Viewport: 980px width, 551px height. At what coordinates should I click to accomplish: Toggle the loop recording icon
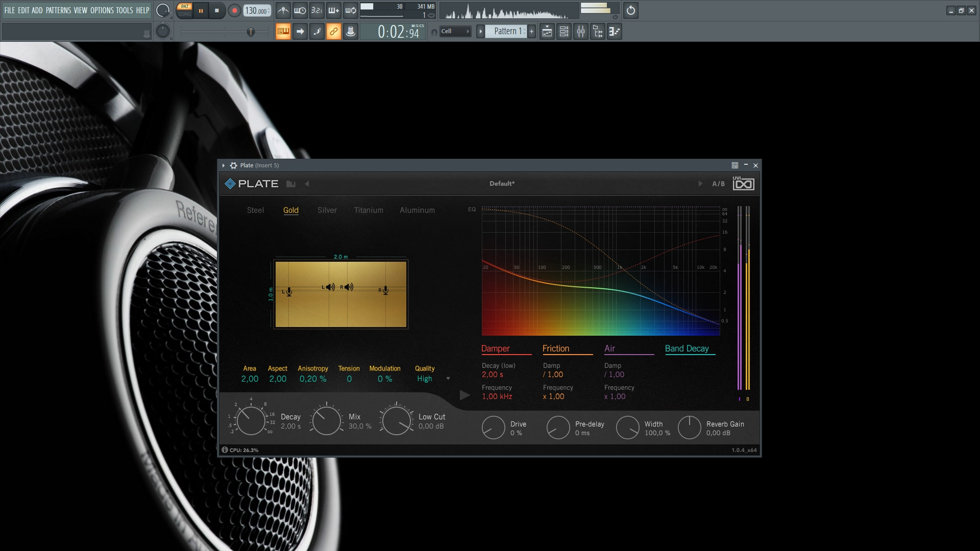(351, 10)
